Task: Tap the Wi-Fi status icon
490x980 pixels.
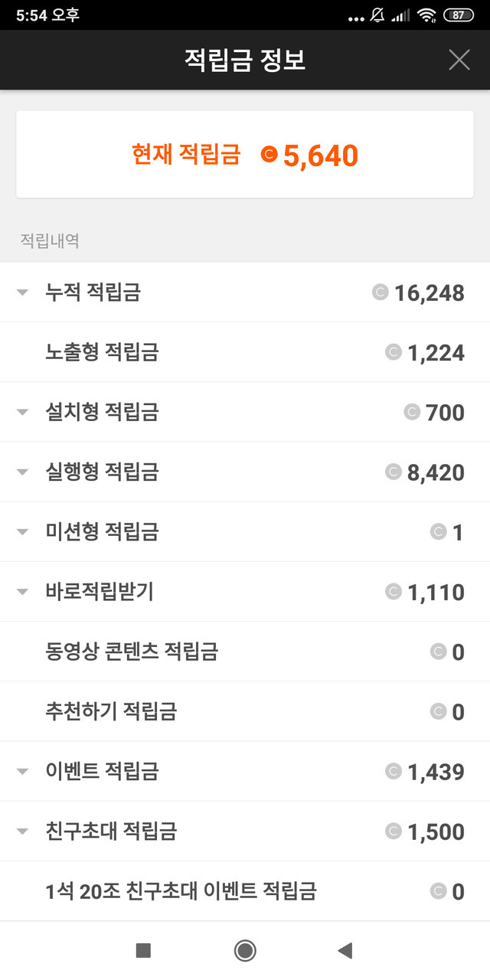Action: click(426, 15)
